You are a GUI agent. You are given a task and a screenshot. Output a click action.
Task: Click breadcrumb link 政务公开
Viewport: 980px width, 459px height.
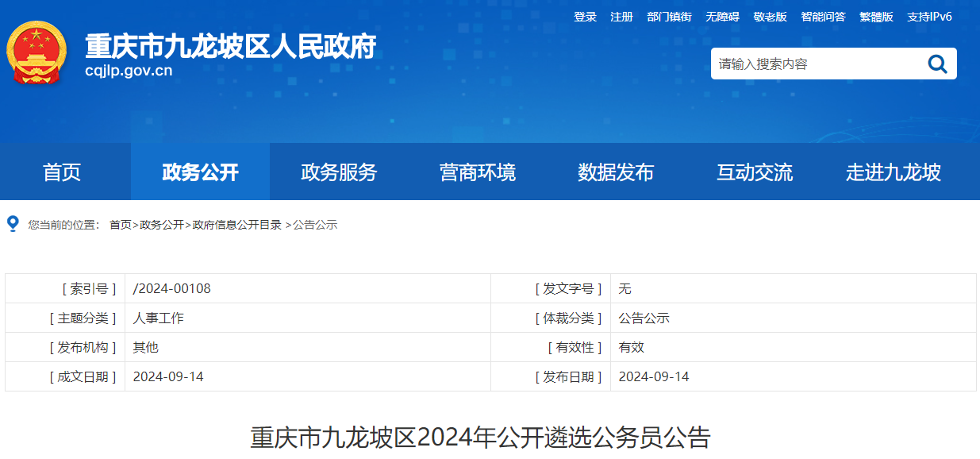162,225
